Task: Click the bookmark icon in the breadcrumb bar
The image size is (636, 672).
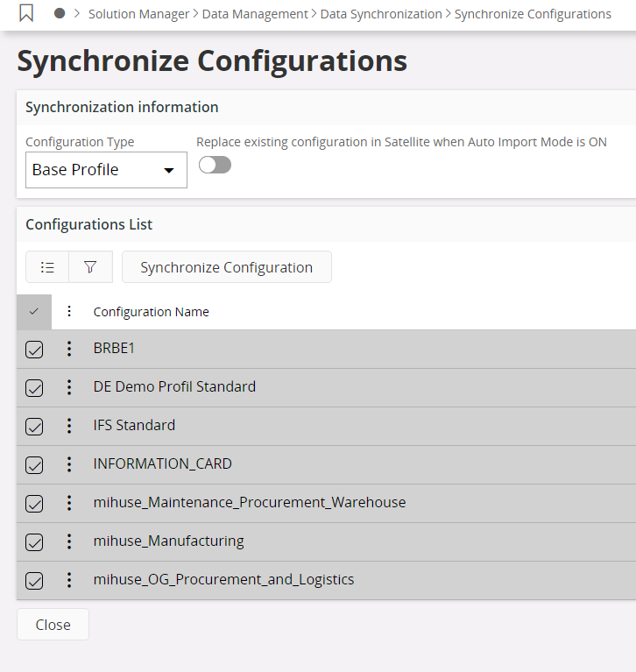Action: click(26, 14)
